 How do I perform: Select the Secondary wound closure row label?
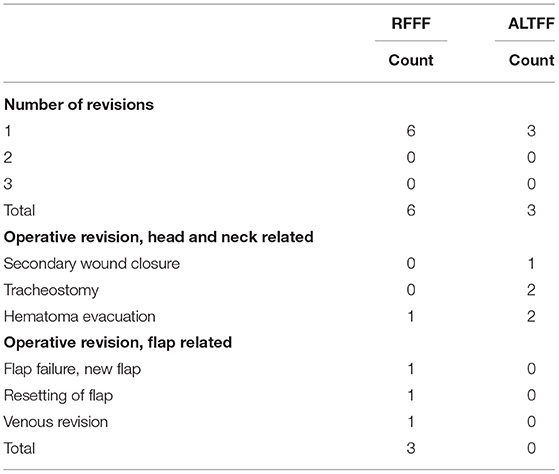click(92, 263)
